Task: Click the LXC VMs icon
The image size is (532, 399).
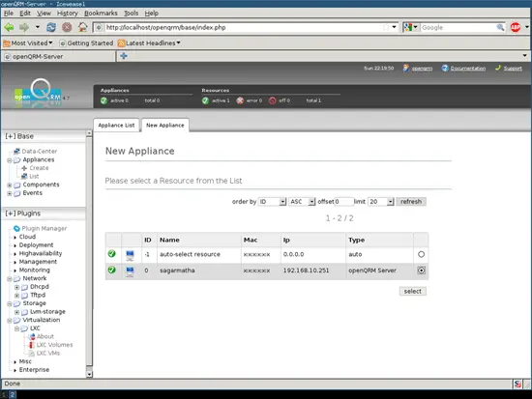Action: point(32,354)
